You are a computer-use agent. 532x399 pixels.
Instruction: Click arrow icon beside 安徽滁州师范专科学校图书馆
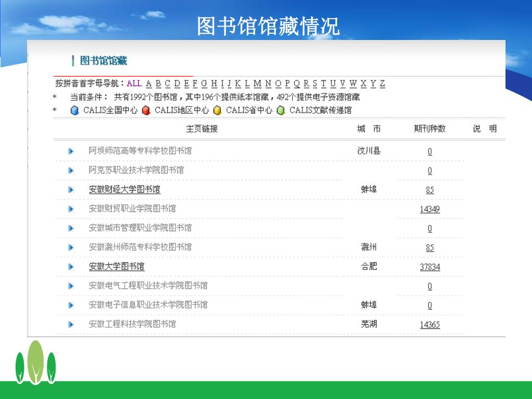click(x=71, y=247)
